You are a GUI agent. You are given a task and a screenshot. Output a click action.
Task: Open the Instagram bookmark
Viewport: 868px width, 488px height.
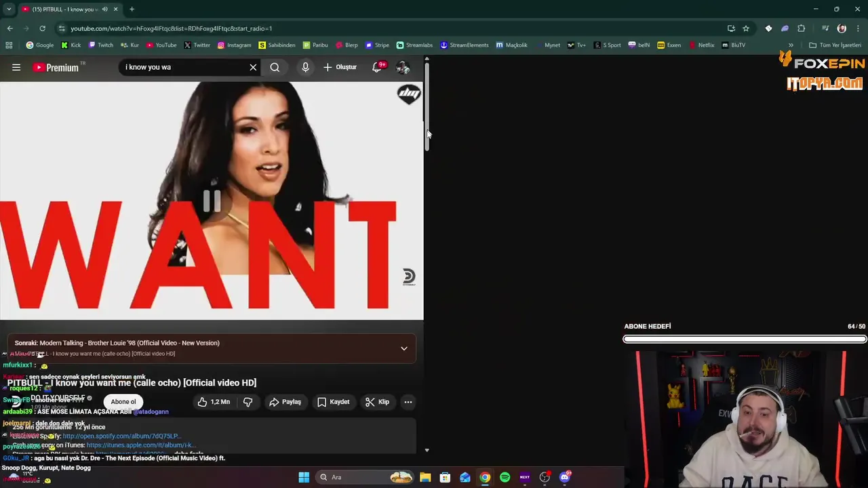pos(234,45)
